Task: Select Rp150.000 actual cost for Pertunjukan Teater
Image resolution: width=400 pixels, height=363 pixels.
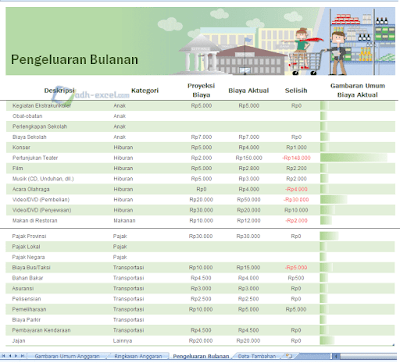Action: pos(249,158)
